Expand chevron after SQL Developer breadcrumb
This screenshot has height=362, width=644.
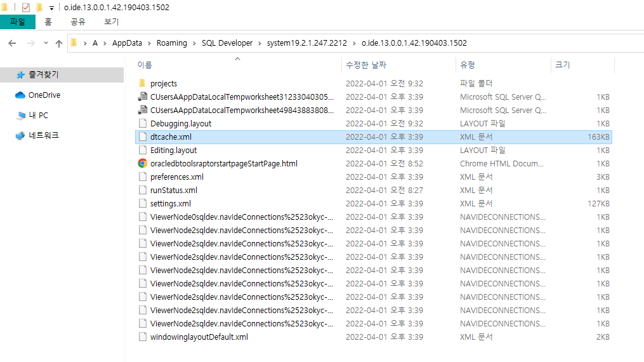pos(260,43)
